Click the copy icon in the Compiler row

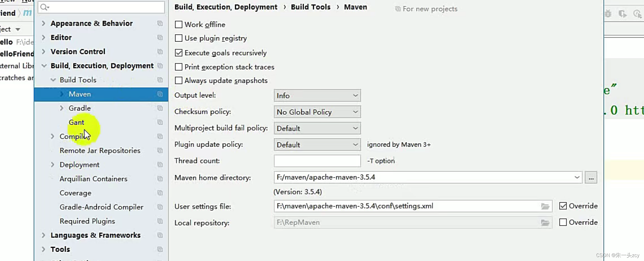[x=160, y=136]
